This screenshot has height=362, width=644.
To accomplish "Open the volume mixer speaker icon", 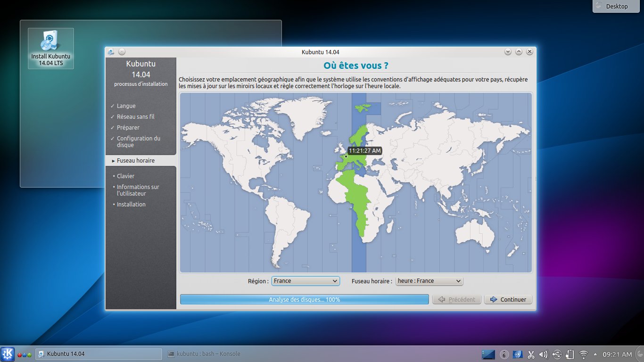I will pos(544,354).
